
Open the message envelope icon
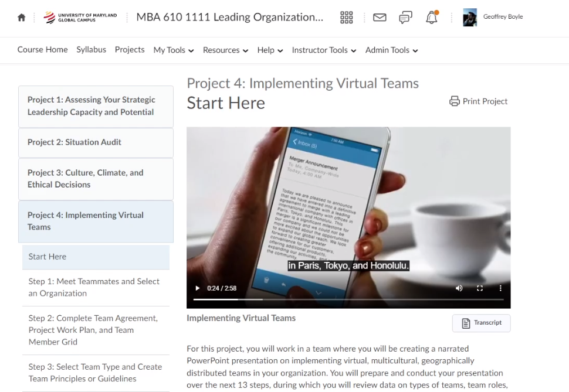380,18
